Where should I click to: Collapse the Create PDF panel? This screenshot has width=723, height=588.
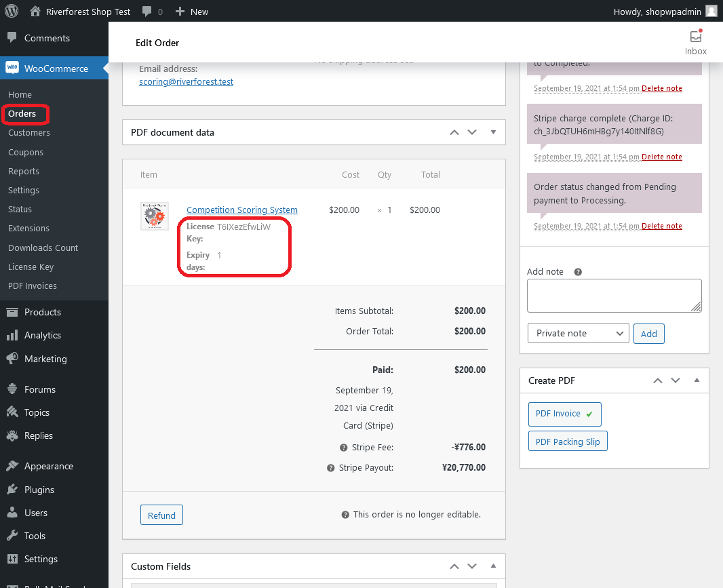[x=697, y=380]
